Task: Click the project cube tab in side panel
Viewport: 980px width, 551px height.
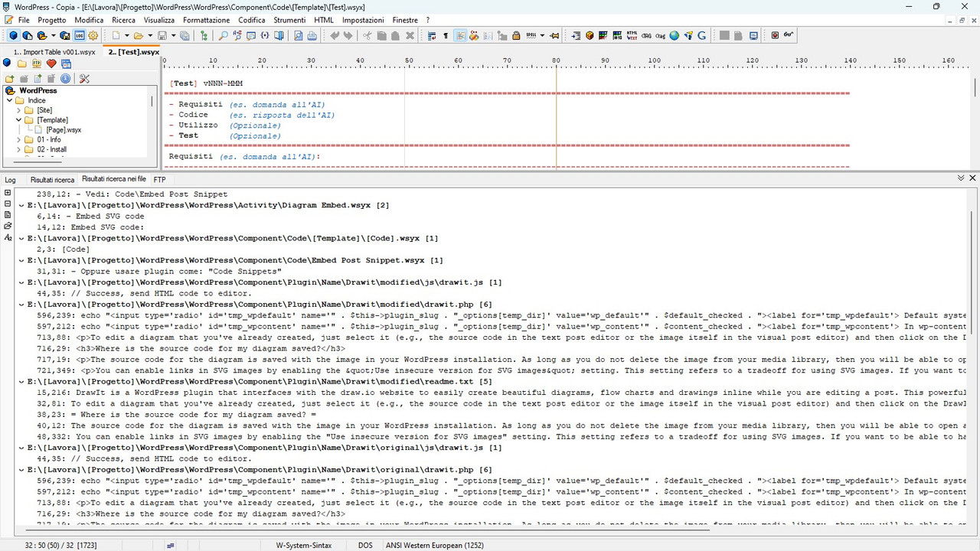Action: pyautogui.click(x=8, y=64)
